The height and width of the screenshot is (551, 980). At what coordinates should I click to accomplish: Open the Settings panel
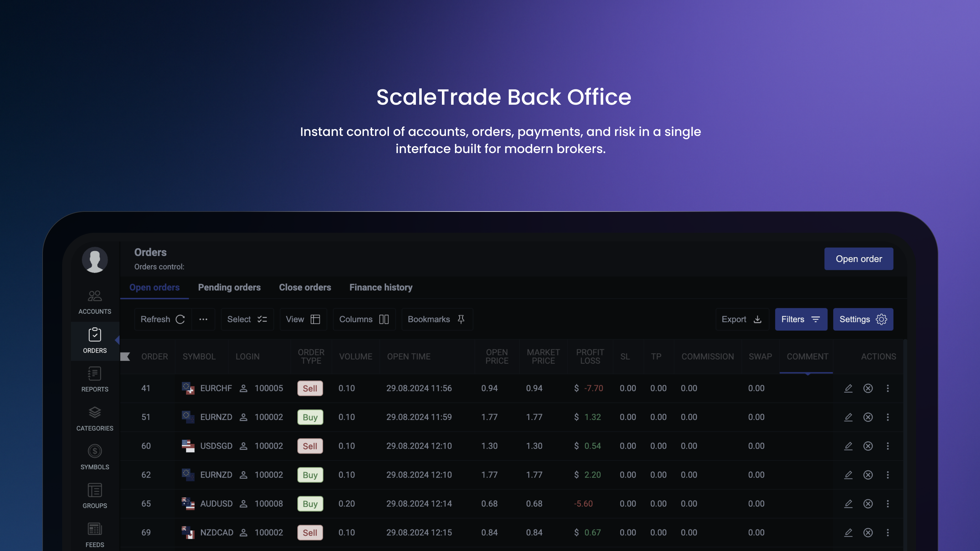click(863, 319)
